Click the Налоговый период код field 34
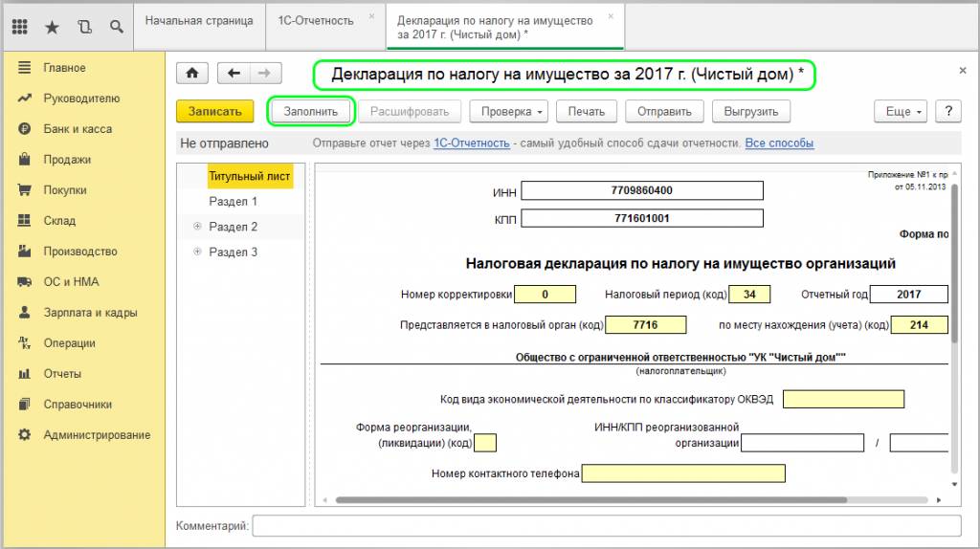Viewport: 980px width, 549px height. 749,295
